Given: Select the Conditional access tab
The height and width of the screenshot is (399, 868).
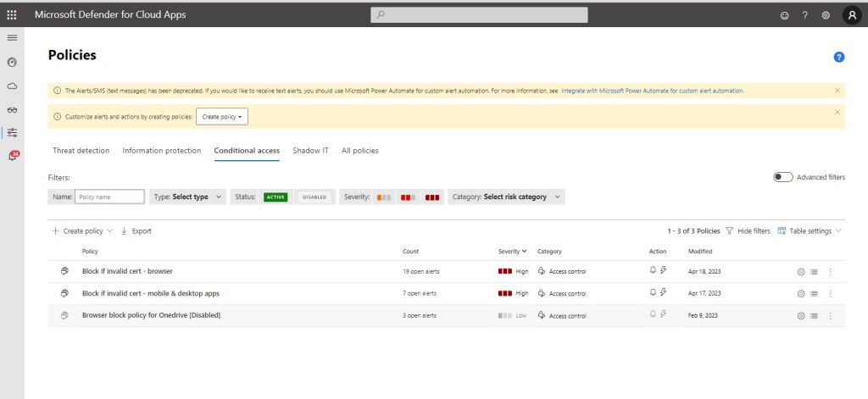Looking at the screenshot, I should 247,151.
